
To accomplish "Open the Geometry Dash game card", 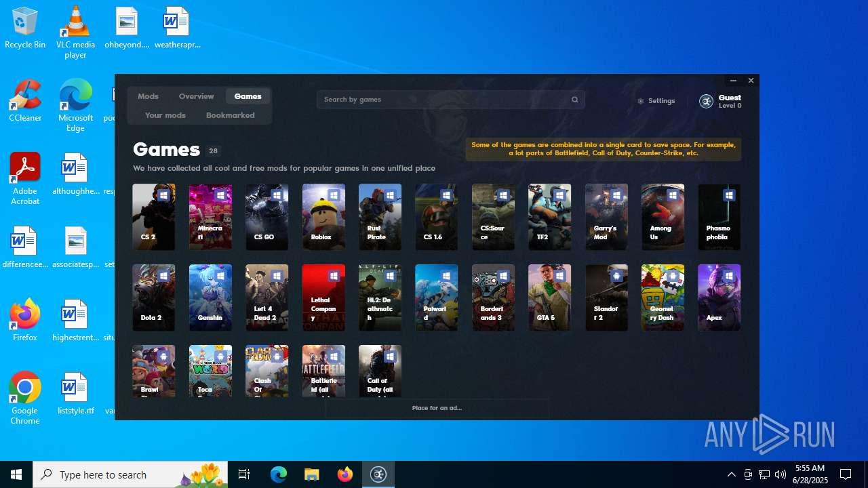I will [x=663, y=298].
